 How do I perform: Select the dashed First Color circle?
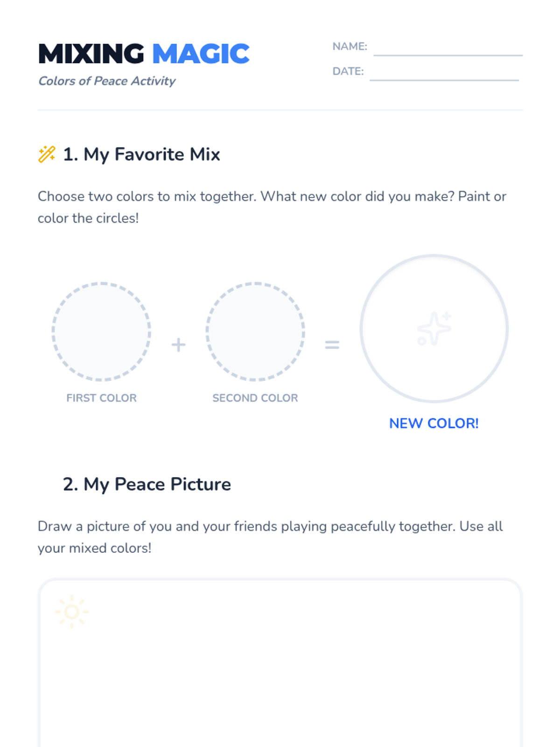[101, 331]
